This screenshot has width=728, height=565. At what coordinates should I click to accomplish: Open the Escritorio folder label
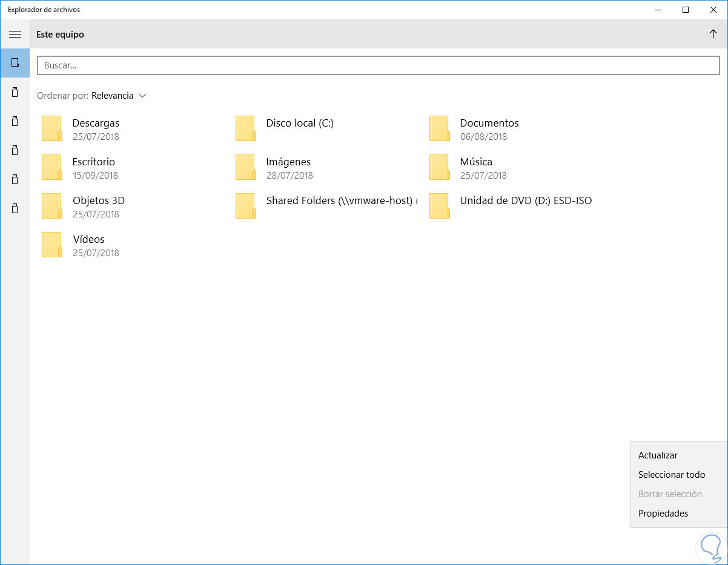coord(93,162)
